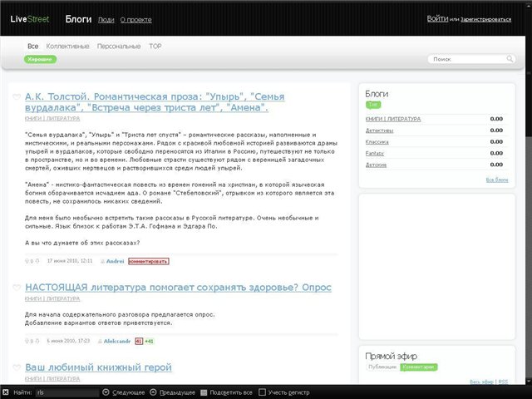Viewport: 532px width, 399px height.
Task: Vote down the А.К. Толстой post
Action: coord(37,261)
